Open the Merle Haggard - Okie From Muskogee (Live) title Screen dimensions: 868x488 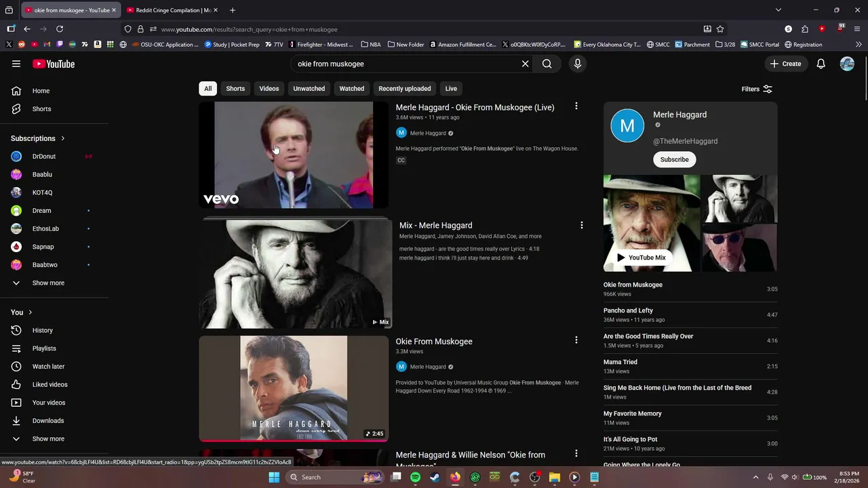point(475,107)
